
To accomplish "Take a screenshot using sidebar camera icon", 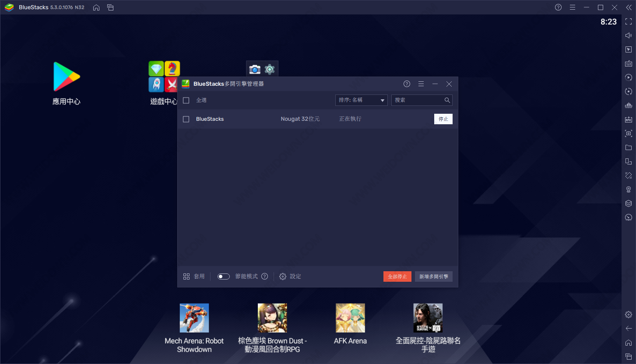I will pyautogui.click(x=629, y=133).
